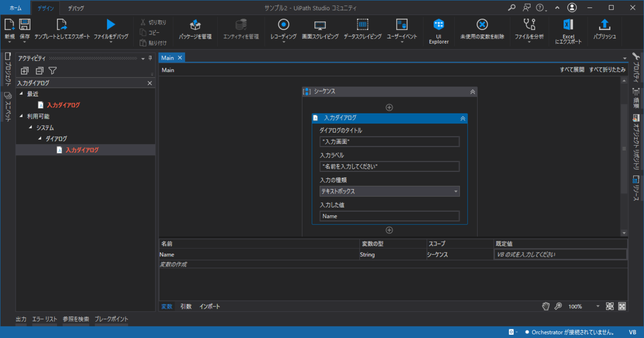The height and width of the screenshot is (338, 644).
Task: Open the 変数 tab
Action: (x=167, y=306)
